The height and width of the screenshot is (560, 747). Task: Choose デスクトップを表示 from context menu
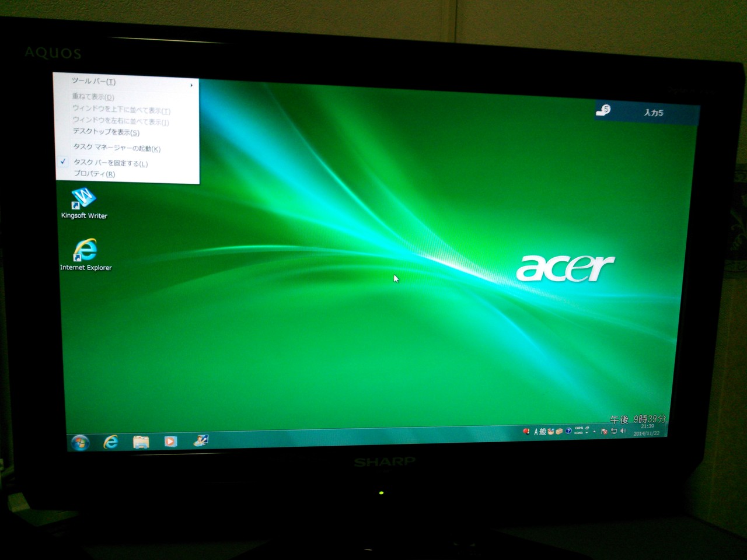tap(106, 132)
